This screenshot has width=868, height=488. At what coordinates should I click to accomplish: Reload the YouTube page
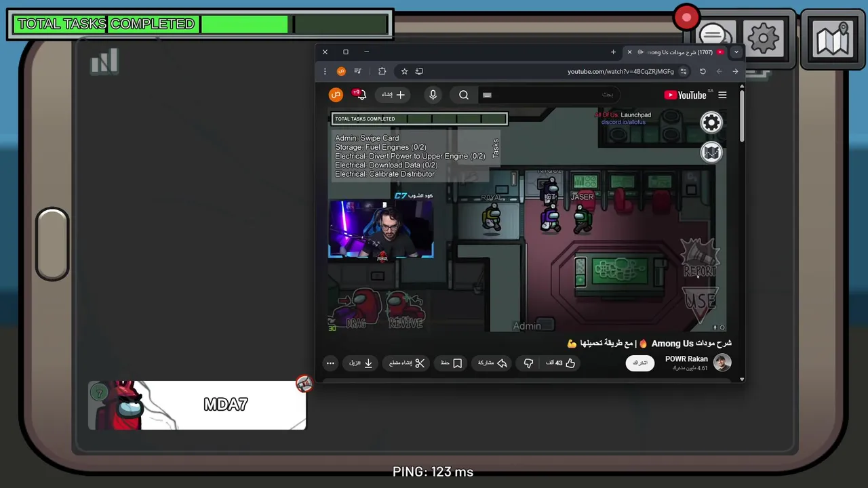pyautogui.click(x=703, y=71)
